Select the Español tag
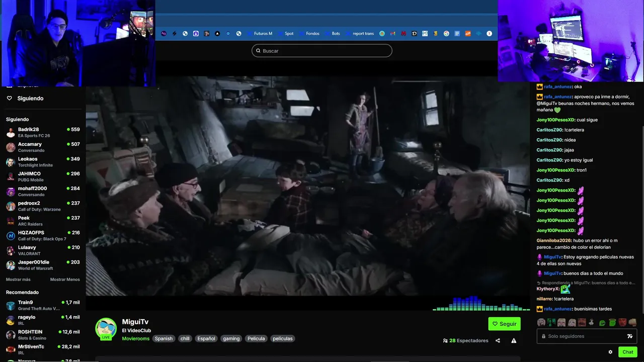Screen dimensions: 644x362 [x=206, y=339]
